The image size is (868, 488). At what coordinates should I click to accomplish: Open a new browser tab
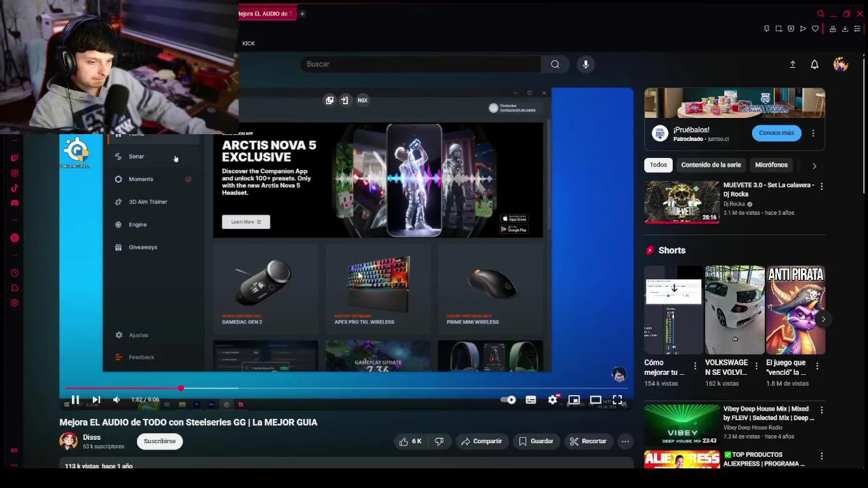(x=302, y=14)
